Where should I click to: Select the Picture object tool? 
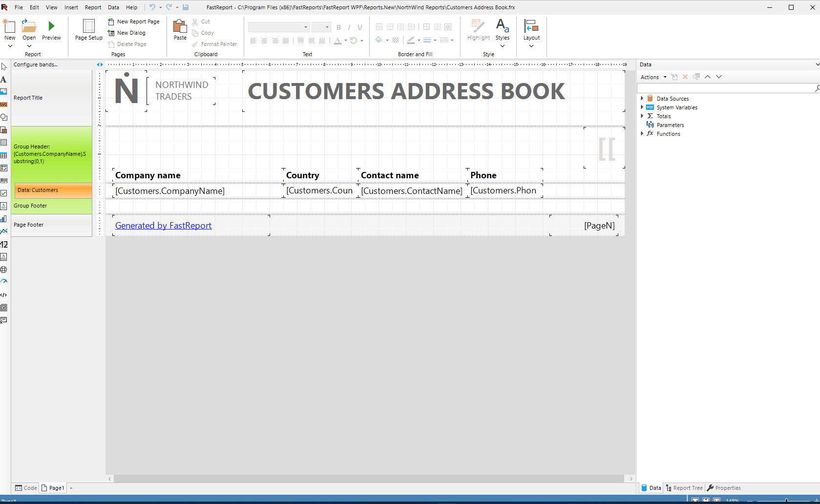3,92
